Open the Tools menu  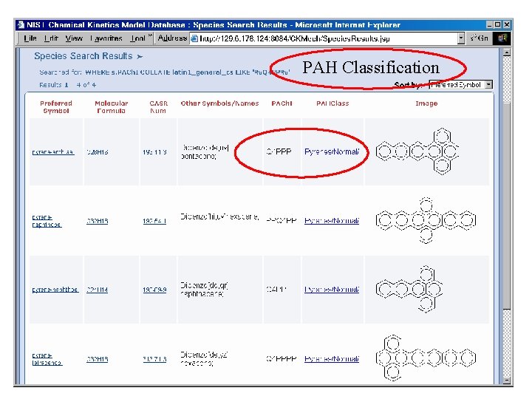coord(137,38)
